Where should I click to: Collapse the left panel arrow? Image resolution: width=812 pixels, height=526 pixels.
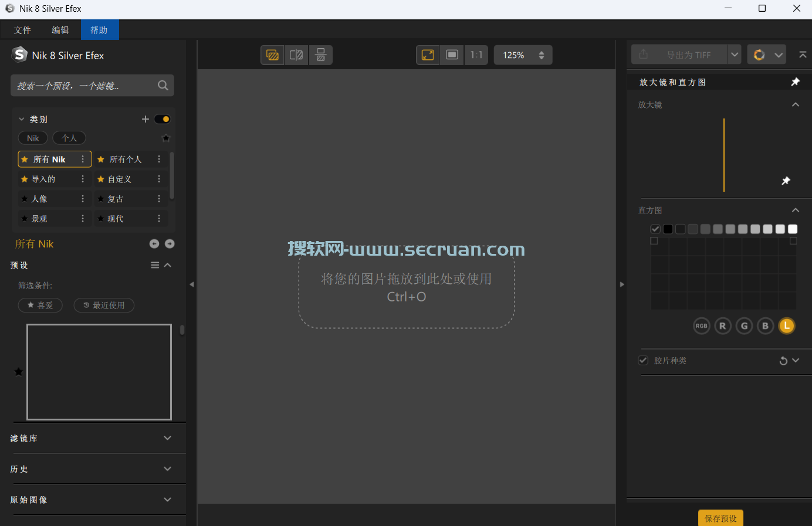click(192, 284)
